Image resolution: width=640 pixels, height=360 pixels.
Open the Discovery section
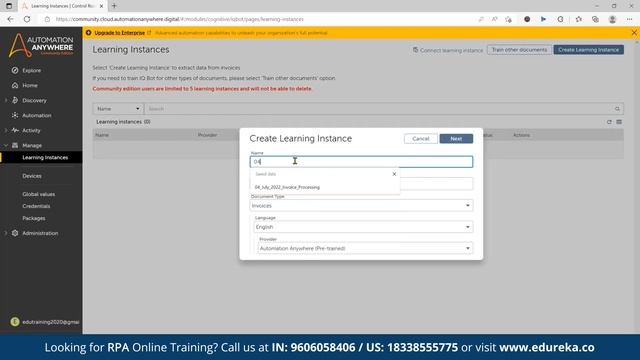pos(34,100)
